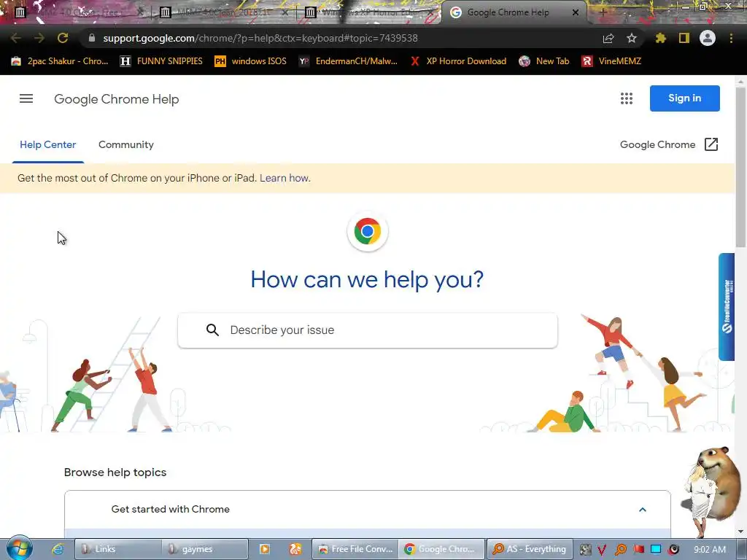Switch to the Windows XP Horror Edition tab
This screenshot has height=560, width=747.
click(369, 12)
